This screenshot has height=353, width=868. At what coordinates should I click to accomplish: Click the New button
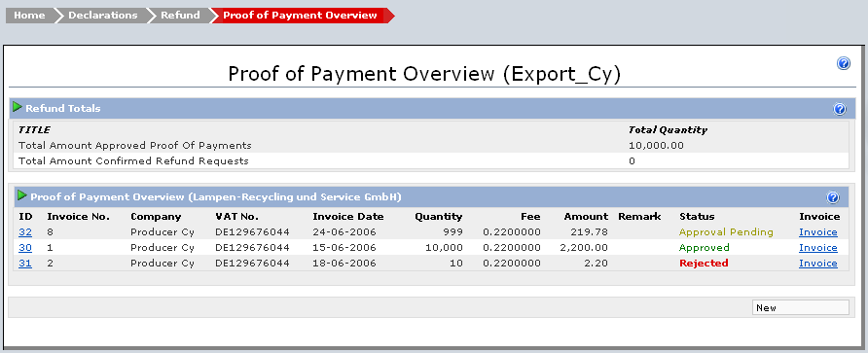[801, 307]
